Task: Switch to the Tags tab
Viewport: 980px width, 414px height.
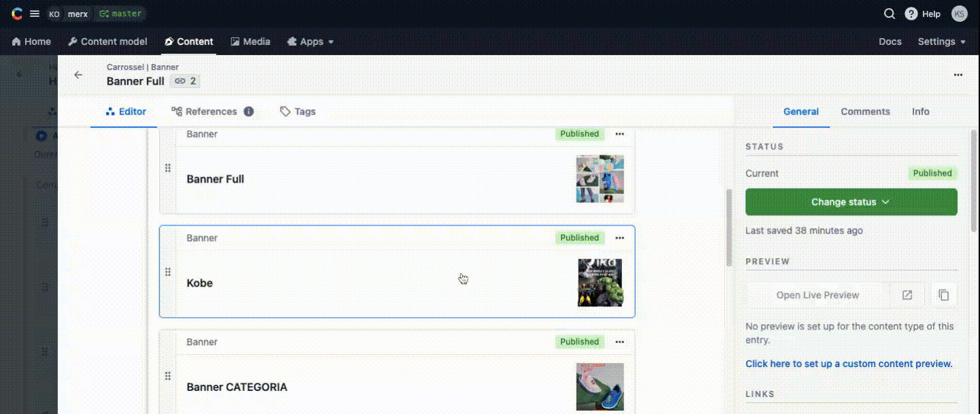Action: [x=298, y=112]
